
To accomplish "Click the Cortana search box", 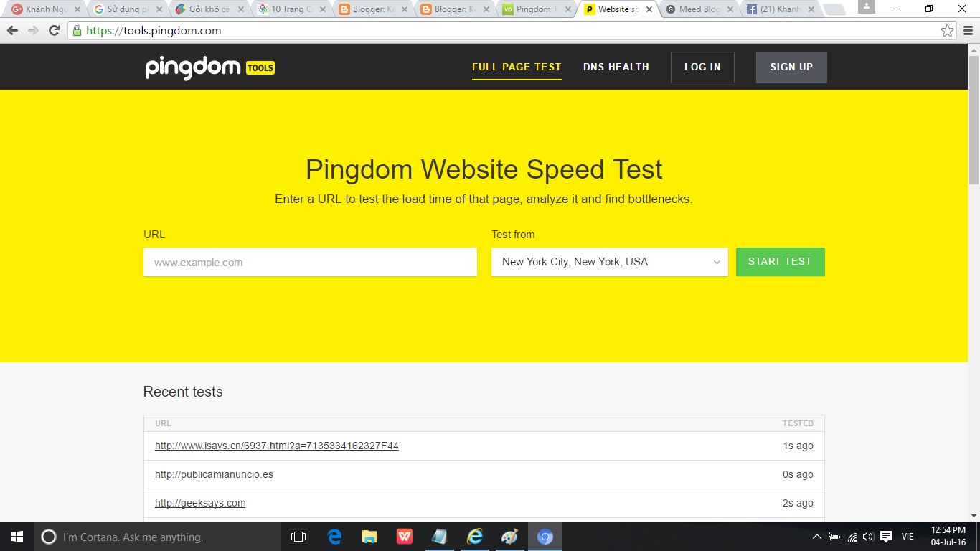I will tap(157, 537).
